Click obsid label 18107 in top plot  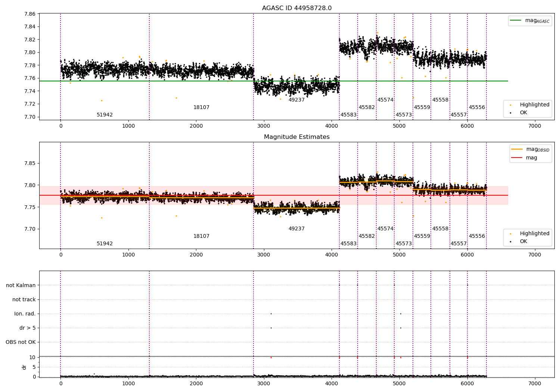pyautogui.click(x=201, y=108)
